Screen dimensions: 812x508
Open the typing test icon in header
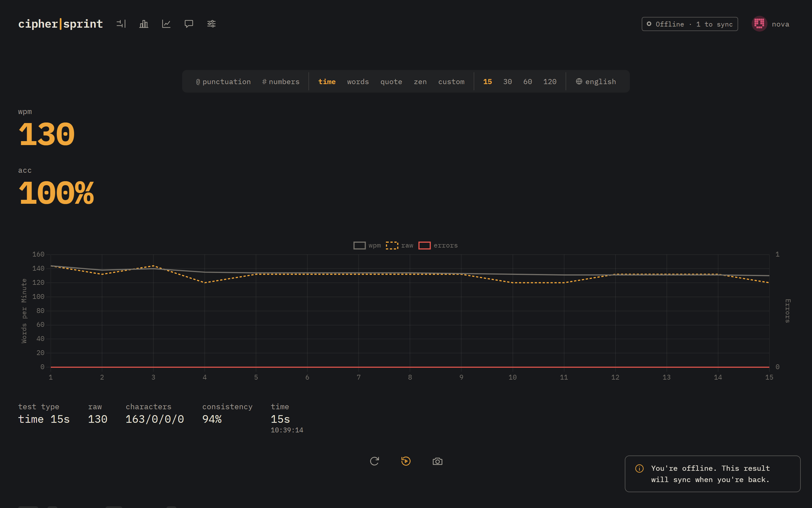tap(121, 24)
